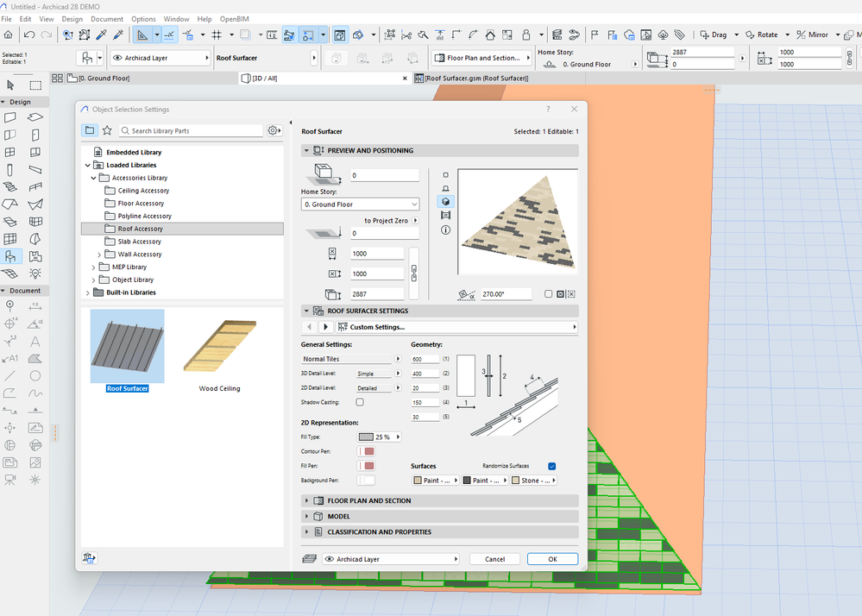Select 3D preview mode icon
Screen dimensions: 862x616
point(446,202)
